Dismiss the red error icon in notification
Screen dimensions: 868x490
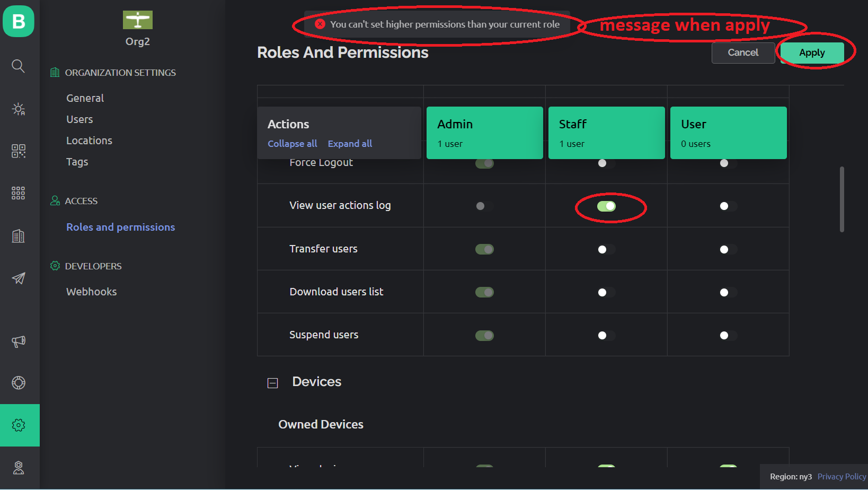pyautogui.click(x=320, y=24)
